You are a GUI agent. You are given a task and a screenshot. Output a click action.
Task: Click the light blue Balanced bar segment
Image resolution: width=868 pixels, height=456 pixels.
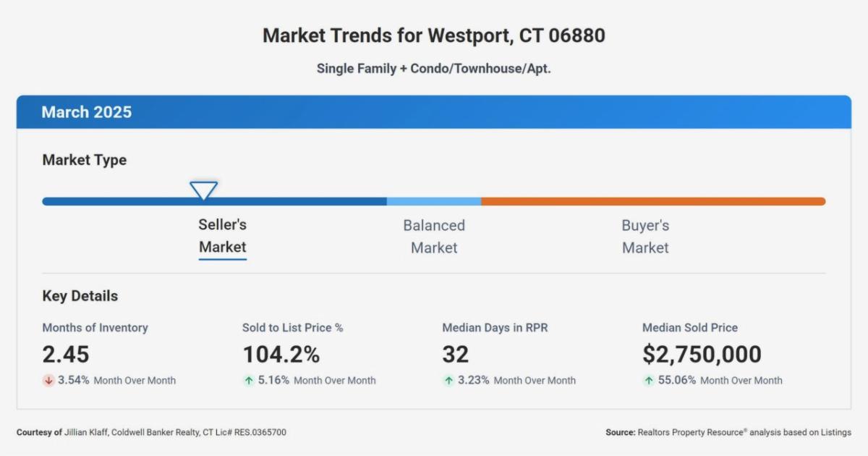434,201
